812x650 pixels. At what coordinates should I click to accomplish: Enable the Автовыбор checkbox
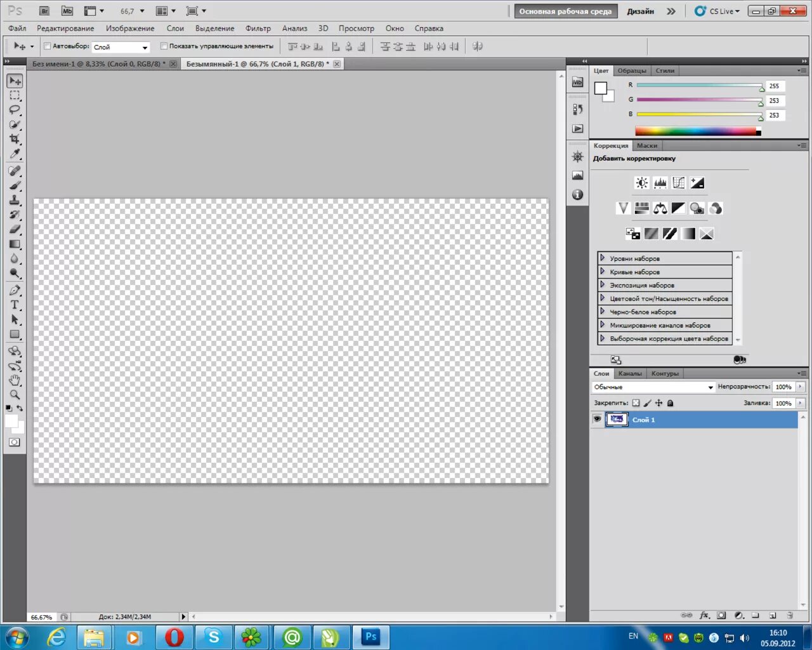tap(47, 46)
